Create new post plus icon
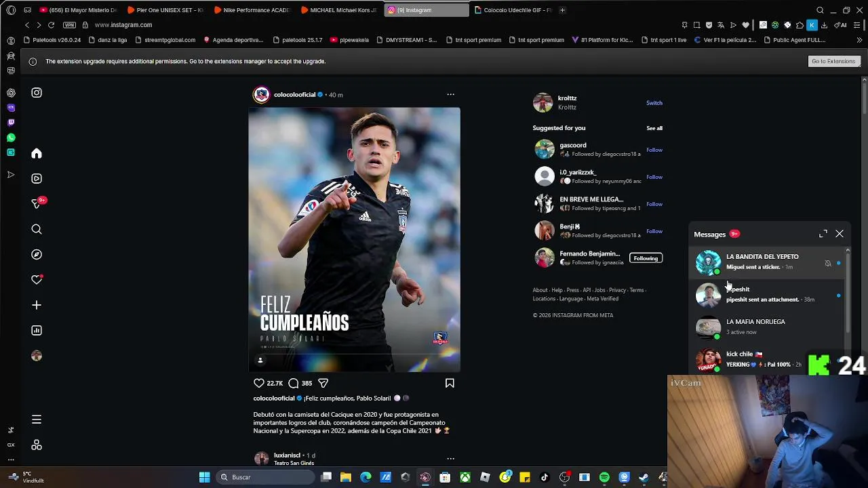The image size is (868, 488). pos(37,305)
